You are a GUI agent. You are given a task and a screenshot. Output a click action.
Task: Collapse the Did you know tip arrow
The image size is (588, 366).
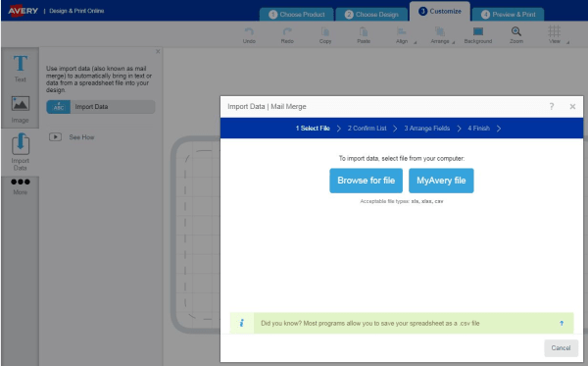coord(562,323)
